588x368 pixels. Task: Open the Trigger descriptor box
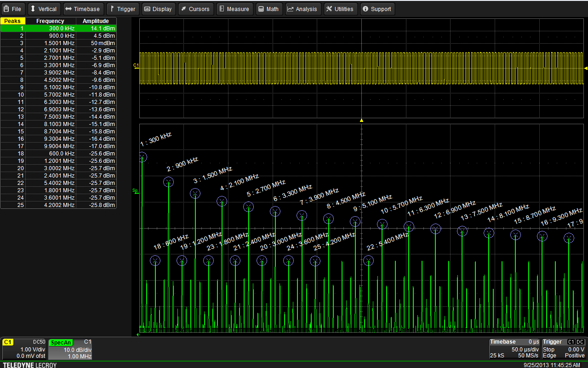[x=564, y=349]
